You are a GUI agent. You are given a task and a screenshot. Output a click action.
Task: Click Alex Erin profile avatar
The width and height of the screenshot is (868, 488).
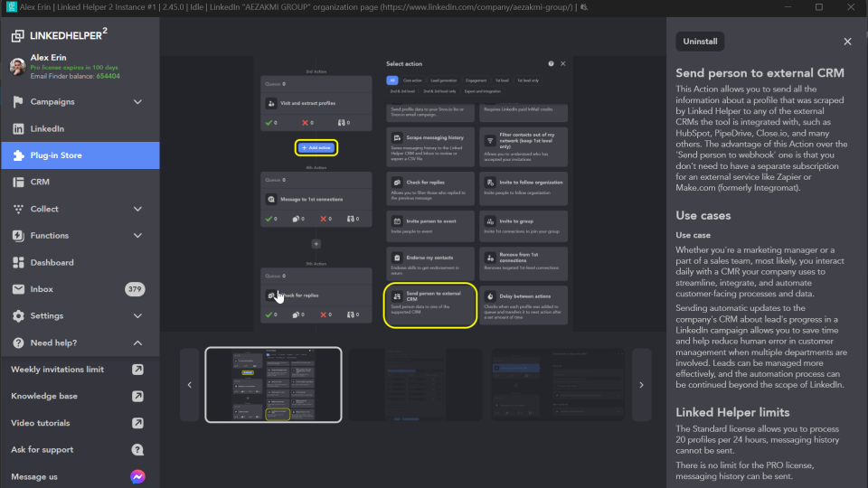click(18, 66)
